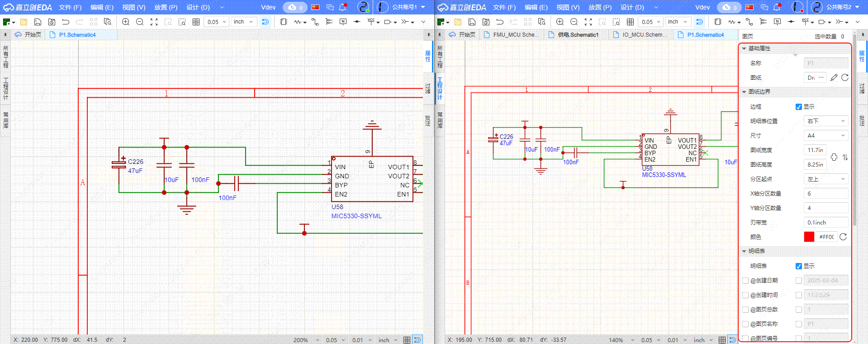Click the notification bell in left window
868x344 pixels.
click(x=342, y=7)
